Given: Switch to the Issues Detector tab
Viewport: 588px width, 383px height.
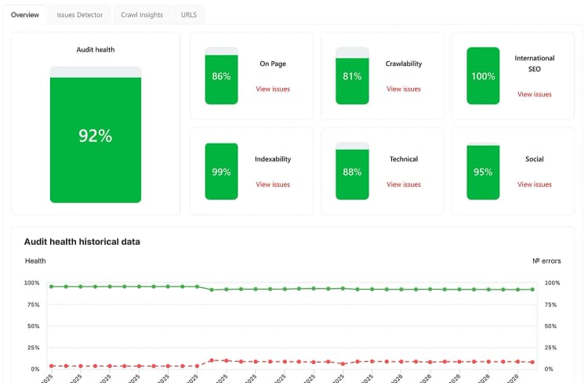Looking at the screenshot, I should coord(79,15).
